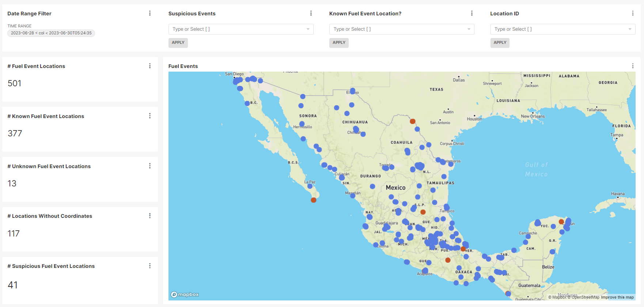Click the Mexico country label on the map
Image resolution: width=644 pixels, height=307 pixels.
396,187
